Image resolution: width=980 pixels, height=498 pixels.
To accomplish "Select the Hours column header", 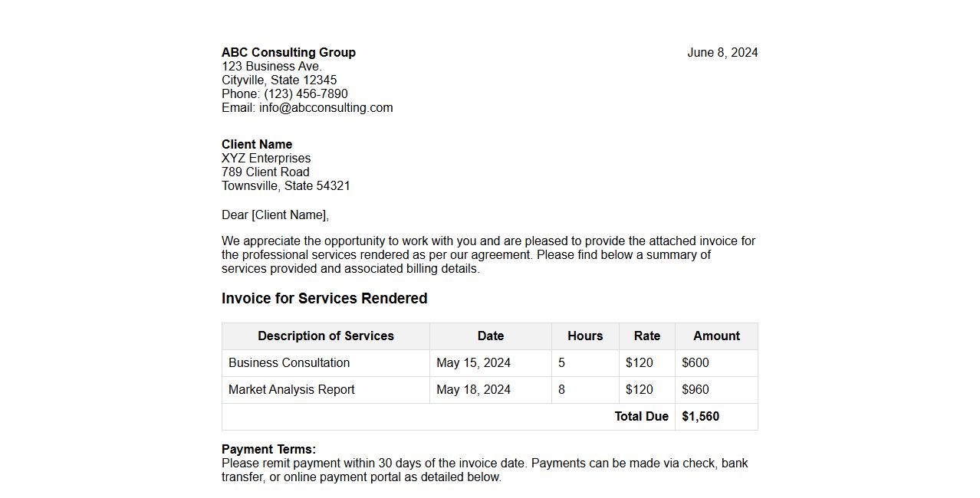I will click(585, 336).
